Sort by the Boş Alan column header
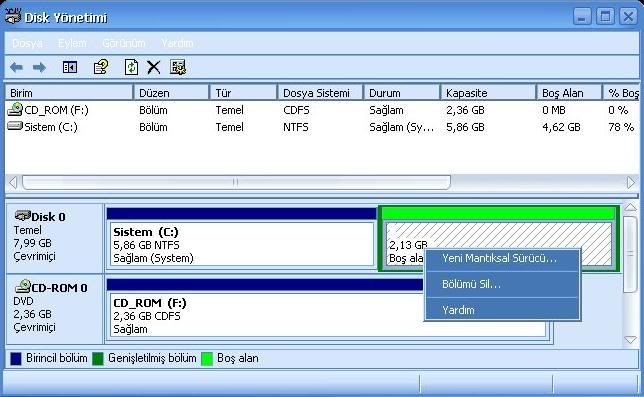 click(x=569, y=93)
